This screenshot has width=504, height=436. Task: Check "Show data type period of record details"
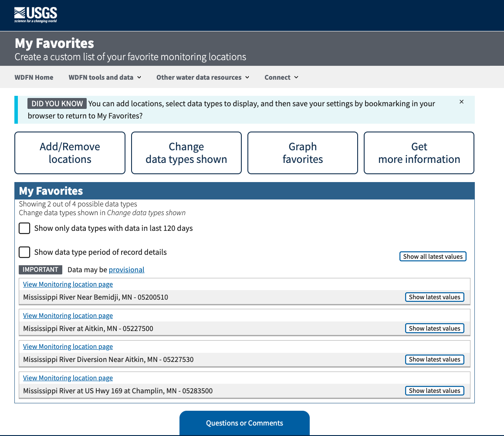click(24, 252)
